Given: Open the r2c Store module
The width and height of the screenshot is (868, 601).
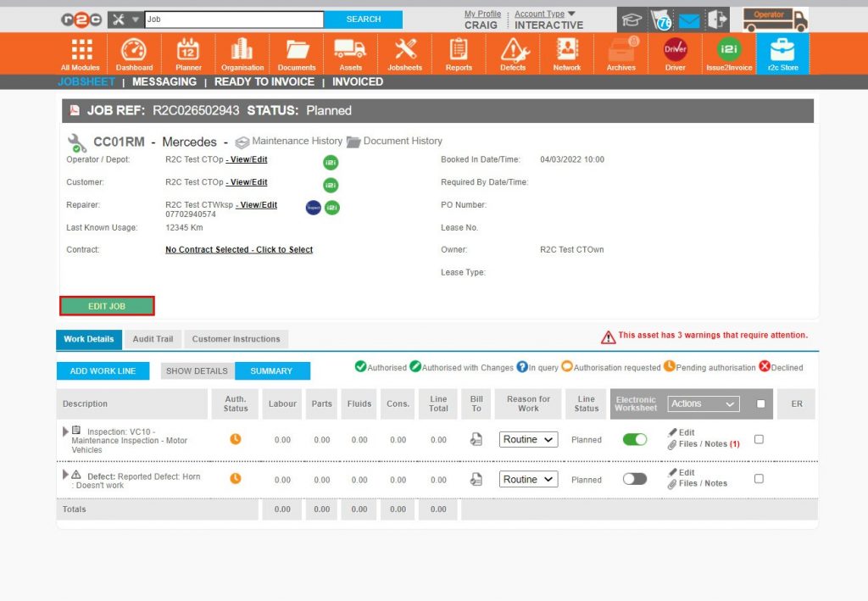Looking at the screenshot, I should [782, 53].
